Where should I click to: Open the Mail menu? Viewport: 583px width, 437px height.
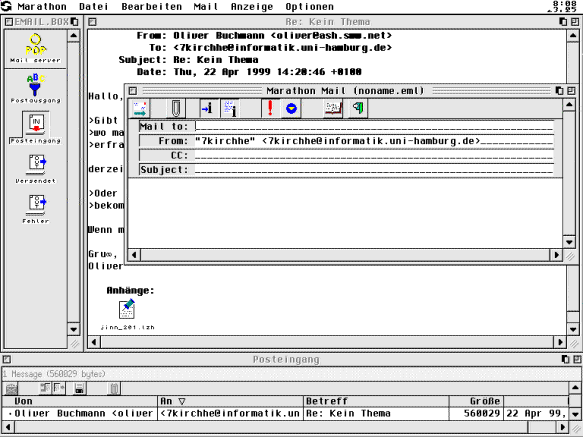click(206, 7)
